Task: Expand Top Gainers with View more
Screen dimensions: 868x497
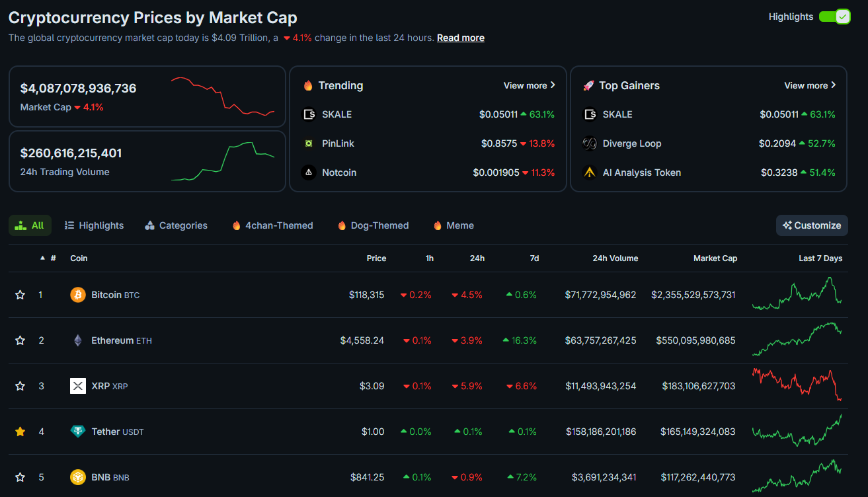Action: [810, 85]
